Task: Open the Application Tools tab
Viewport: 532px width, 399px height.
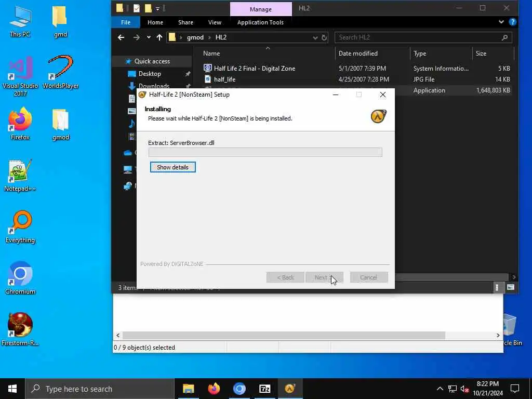Action: 260,22
